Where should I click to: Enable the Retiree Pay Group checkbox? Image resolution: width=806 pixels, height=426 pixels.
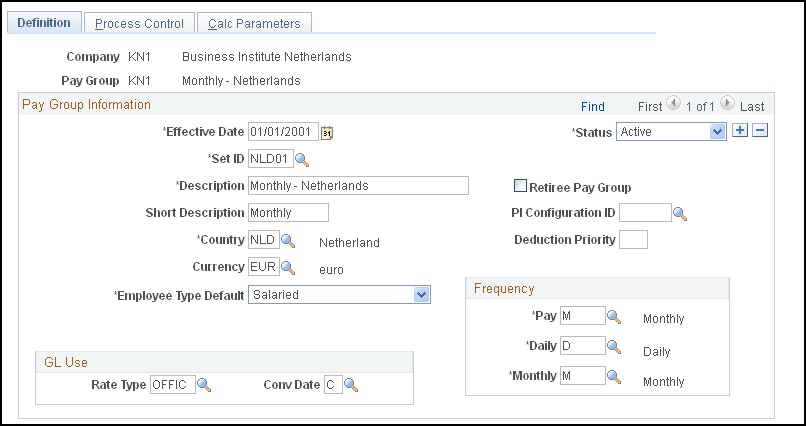click(x=520, y=186)
